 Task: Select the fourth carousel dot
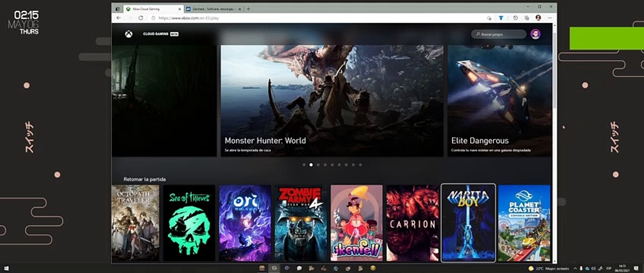click(325, 165)
